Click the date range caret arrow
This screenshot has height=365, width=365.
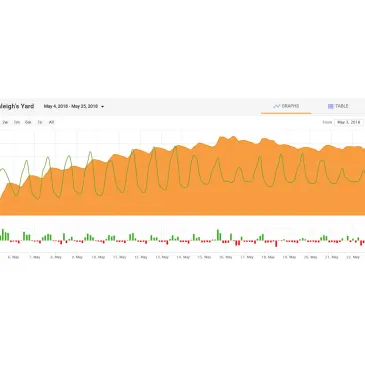pos(102,107)
